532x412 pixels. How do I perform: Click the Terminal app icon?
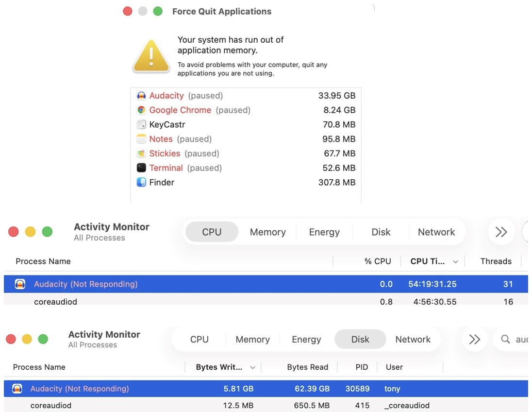[141, 168]
